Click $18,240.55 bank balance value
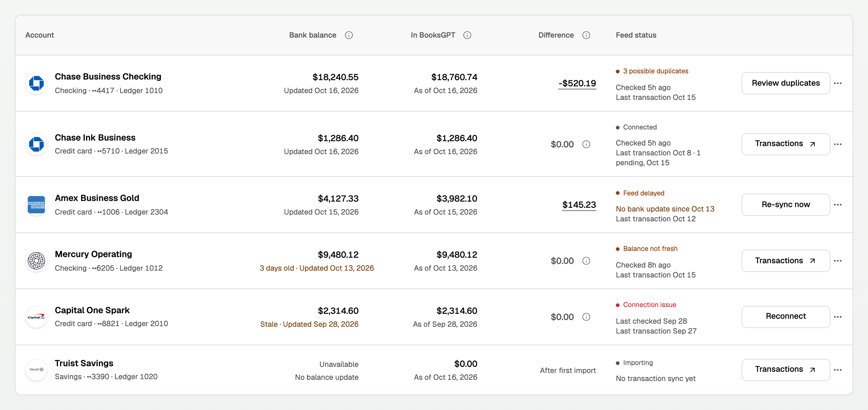Image resolution: width=868 pixels, height=410 pixels. (x=335, y=77)
